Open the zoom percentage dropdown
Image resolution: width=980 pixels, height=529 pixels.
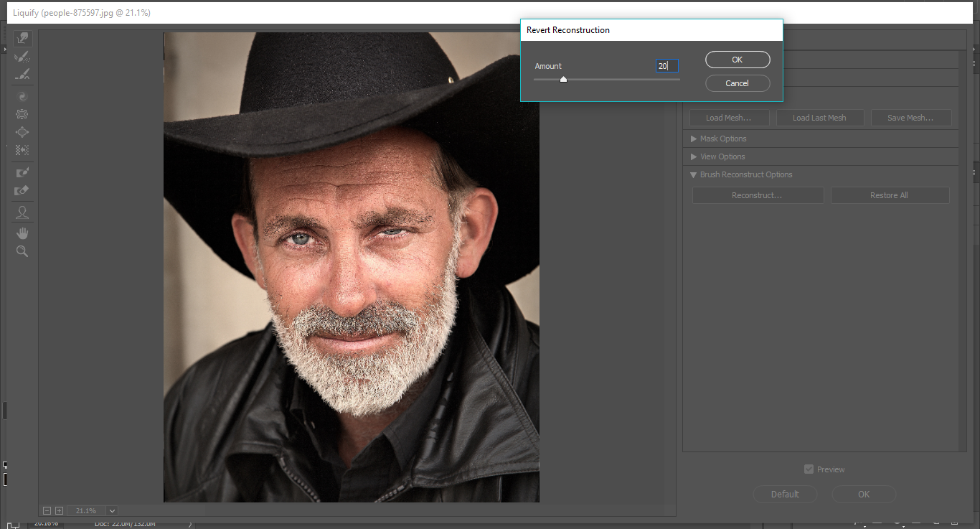(x=112, y=510)
